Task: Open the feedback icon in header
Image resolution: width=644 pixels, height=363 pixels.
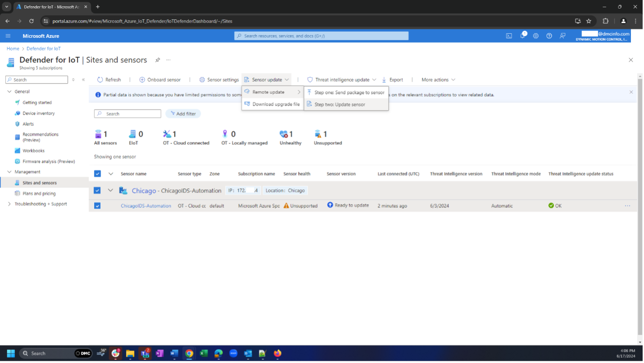Action: click(x=562, y=36)
